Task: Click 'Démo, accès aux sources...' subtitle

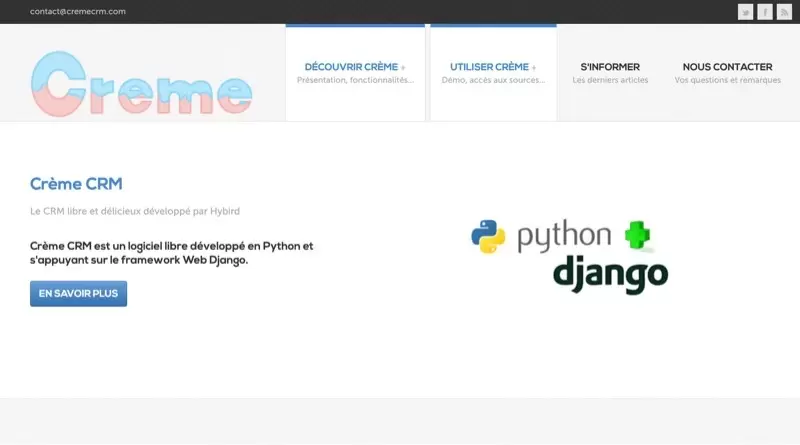Action: pos(493,80)
